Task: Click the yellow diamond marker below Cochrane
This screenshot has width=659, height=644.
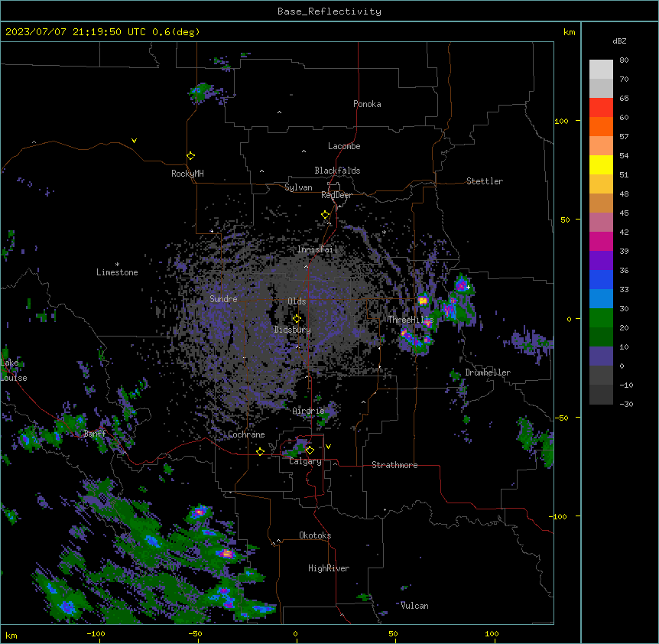Action: pyautogui.click(x=260, y=451)
